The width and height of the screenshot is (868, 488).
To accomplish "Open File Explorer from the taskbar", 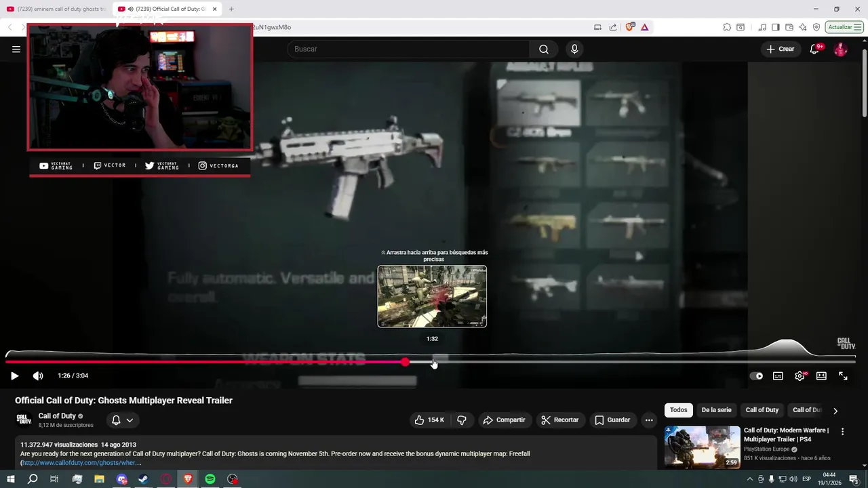I will tap(99, 479).
